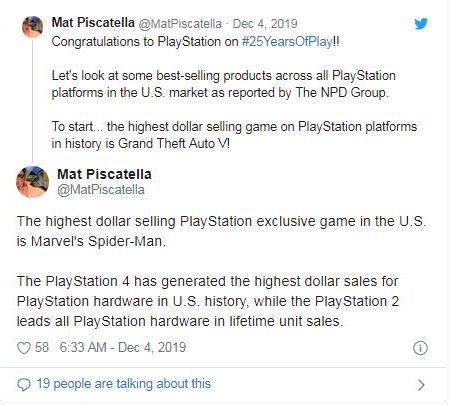The image size is (449, 405).
Task: Expand conversation with right chevron arrow
Action: point(421,385)
